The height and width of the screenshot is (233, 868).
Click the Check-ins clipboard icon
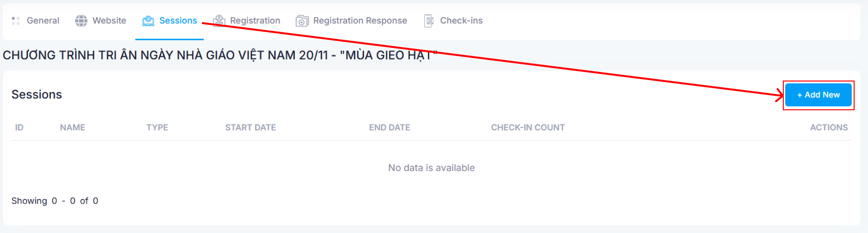pos(429,21)
